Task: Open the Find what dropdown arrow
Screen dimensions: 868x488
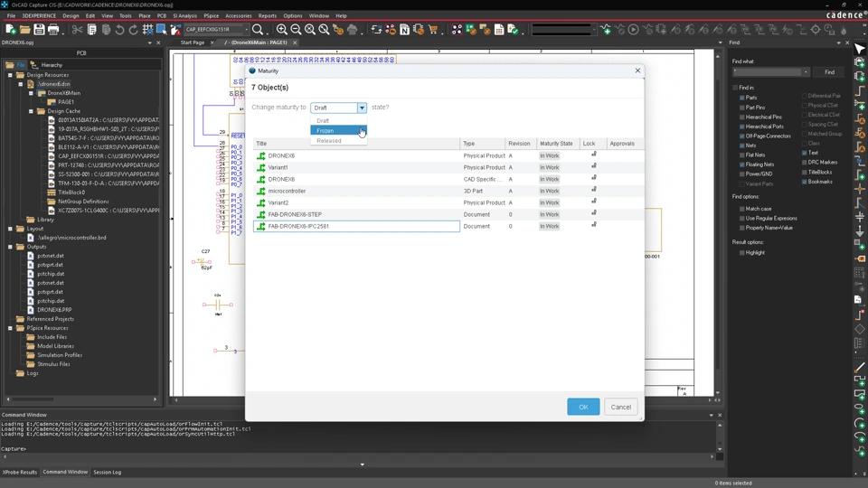Action: click(806, 72)
